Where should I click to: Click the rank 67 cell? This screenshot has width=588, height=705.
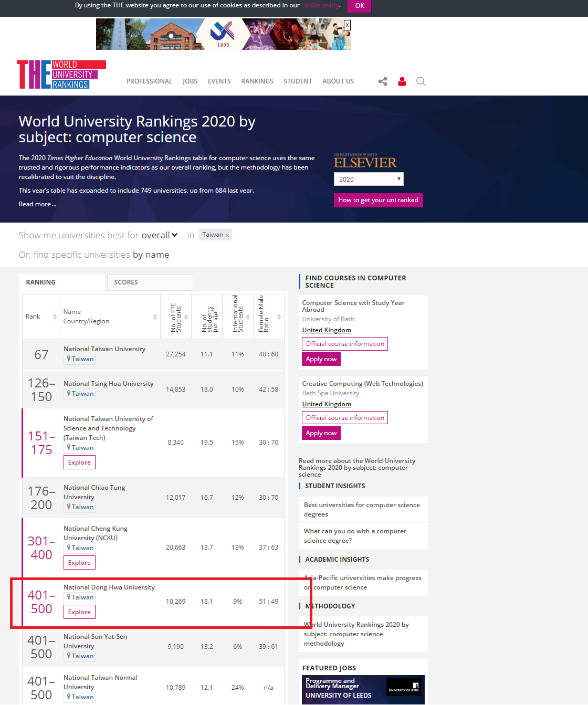pyautogui.click(x=41, y=355)
